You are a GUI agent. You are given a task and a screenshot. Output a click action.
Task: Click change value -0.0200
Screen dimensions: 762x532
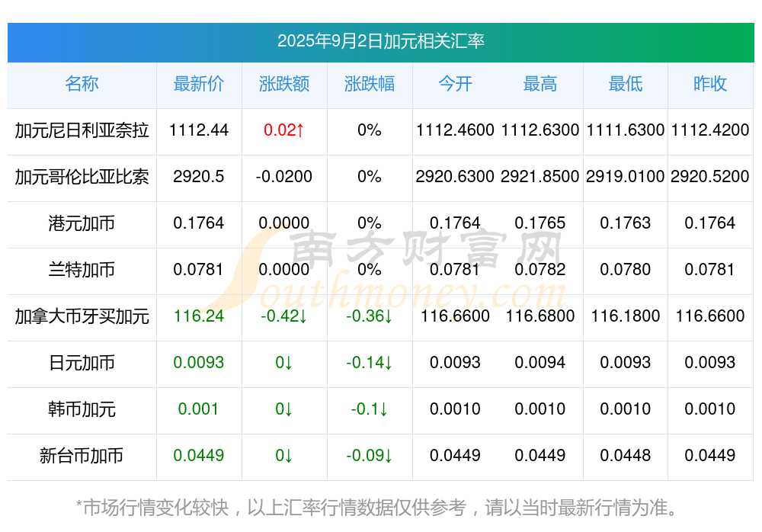tap(284, 177)
